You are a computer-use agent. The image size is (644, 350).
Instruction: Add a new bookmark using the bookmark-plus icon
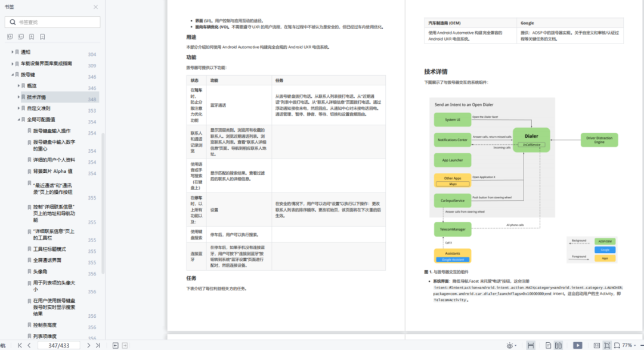[32, 36]
